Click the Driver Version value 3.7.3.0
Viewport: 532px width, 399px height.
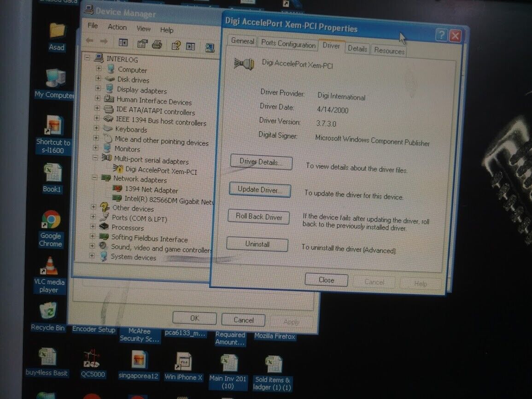(x=326, y=123)
